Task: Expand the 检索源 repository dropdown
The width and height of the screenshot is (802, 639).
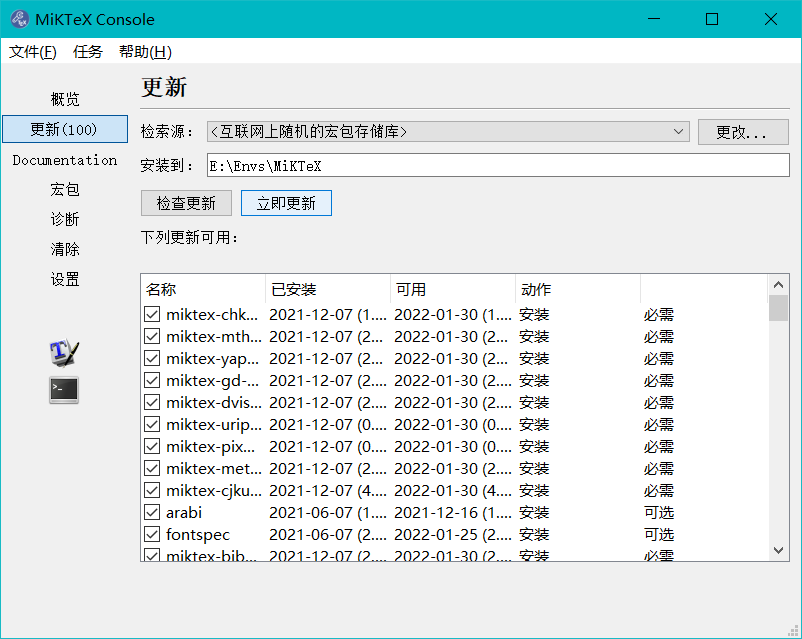Action: click(679, 131)
